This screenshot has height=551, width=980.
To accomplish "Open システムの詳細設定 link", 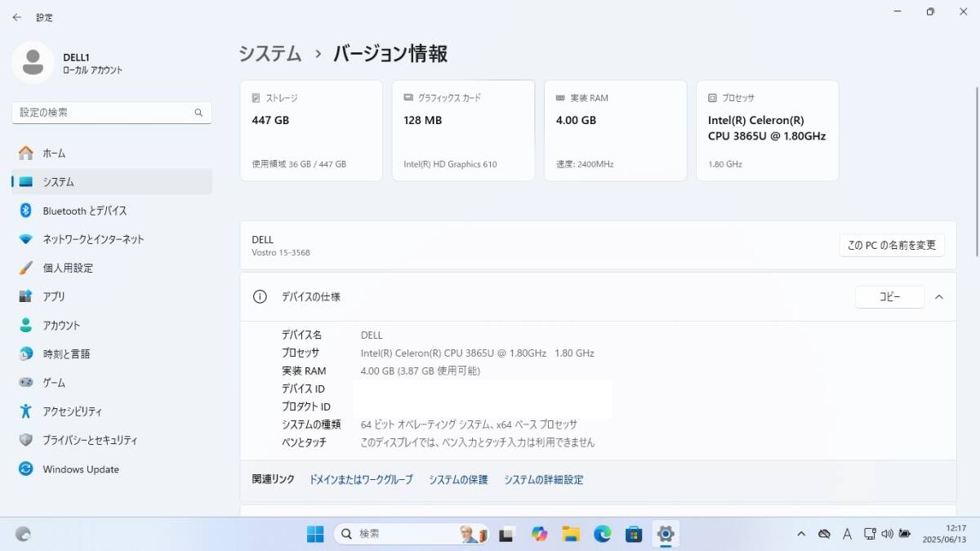I will pyautogui.click(x=544, y=480).
